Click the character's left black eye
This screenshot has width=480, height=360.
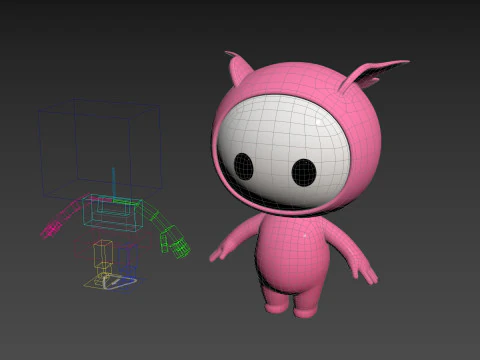pyautogui.click(x=243, y=166)
